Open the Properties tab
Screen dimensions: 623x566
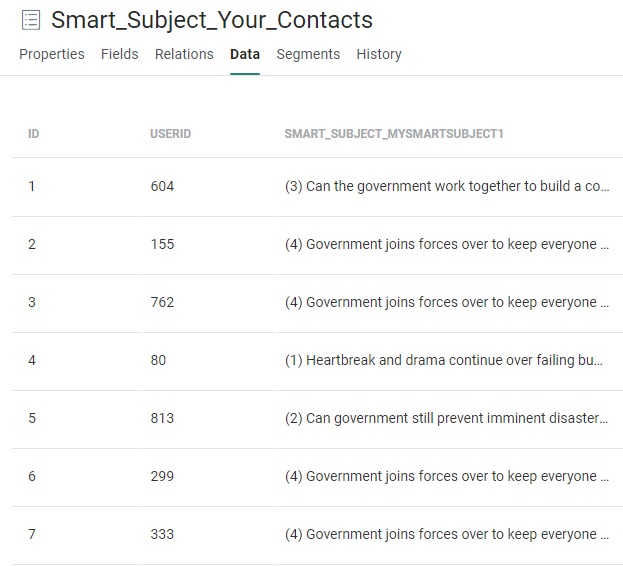pyautogui.click(x=52, y=54)
